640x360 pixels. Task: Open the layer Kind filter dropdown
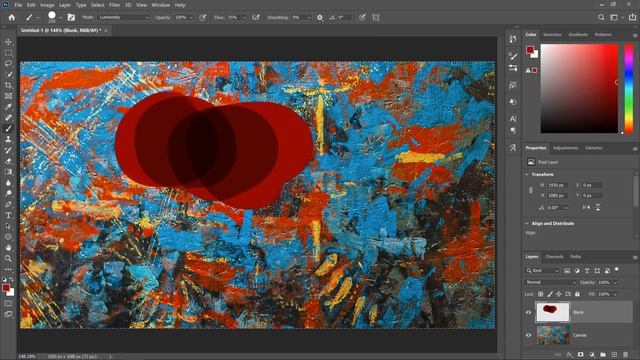(x=542, y=271)
